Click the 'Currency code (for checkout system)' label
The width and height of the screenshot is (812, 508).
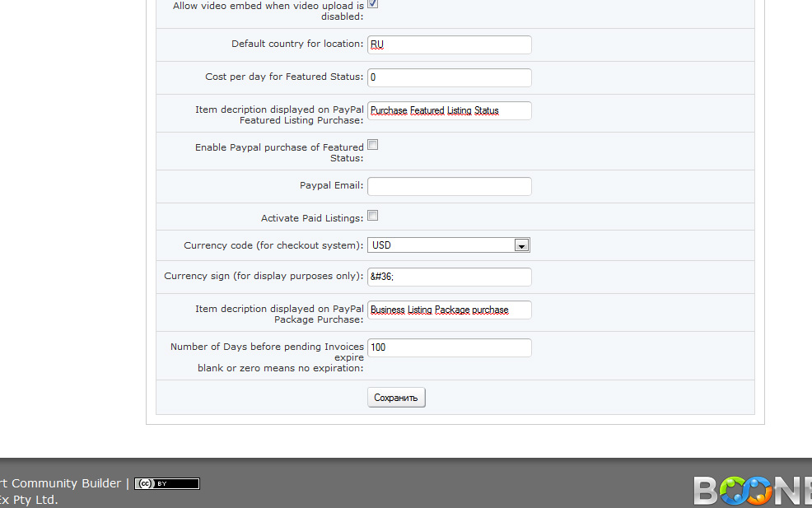click(x=273, y=245)
